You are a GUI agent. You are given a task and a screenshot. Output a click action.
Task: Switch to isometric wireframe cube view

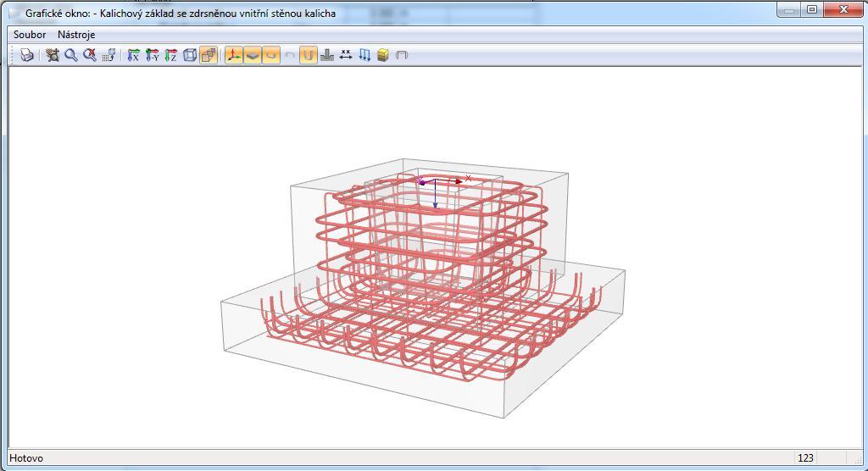point(190,55)
